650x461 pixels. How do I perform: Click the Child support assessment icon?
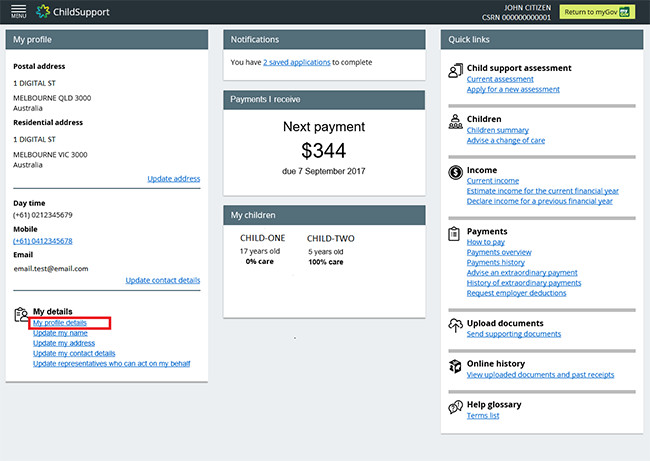(455, 70)
